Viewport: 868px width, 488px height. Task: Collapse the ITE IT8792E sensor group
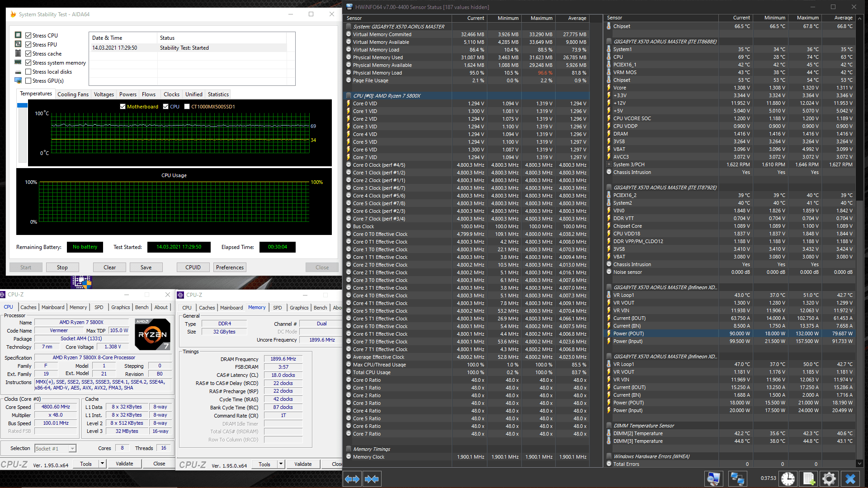[609, 188]
